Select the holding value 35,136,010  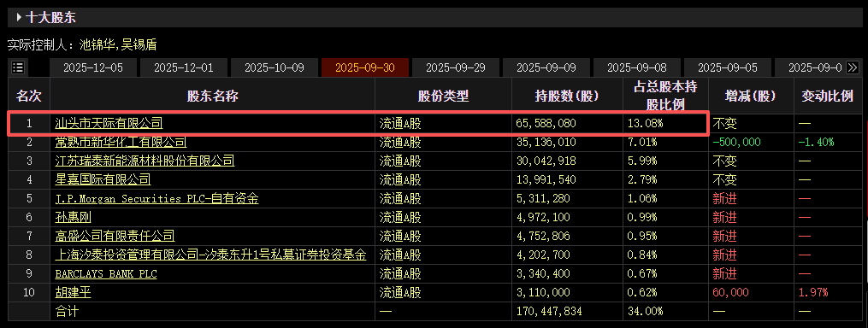[546, 142]
